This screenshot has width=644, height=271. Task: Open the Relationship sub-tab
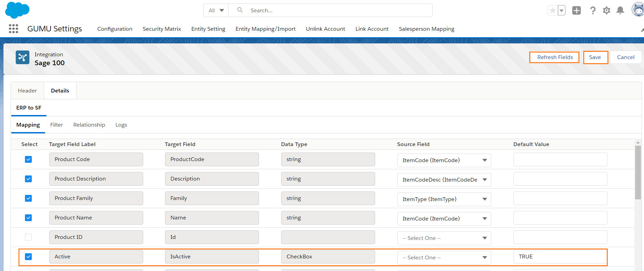89,125
